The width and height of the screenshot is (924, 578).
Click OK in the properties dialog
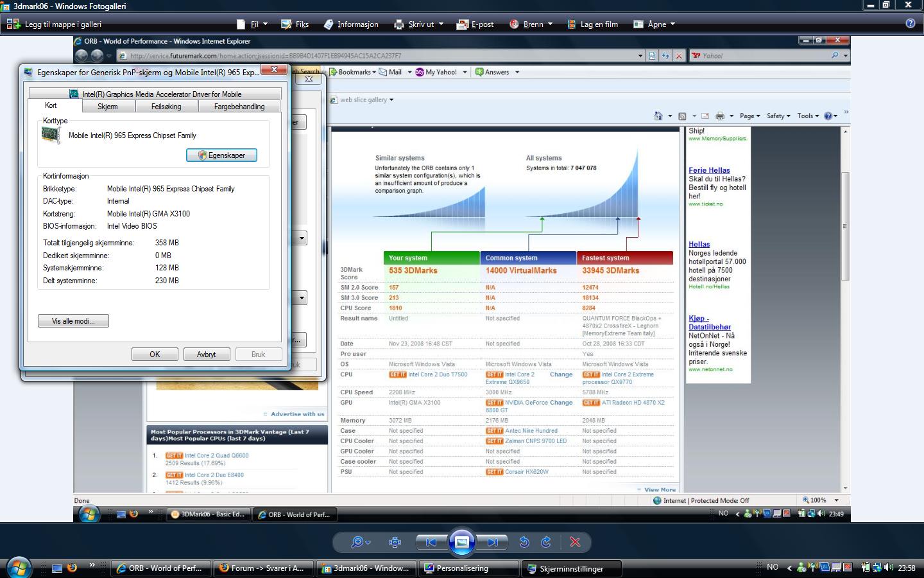(155, 355)
